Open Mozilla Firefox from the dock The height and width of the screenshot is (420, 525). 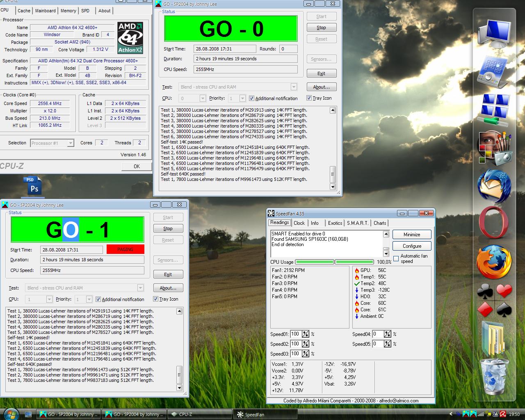coord(494,261)
